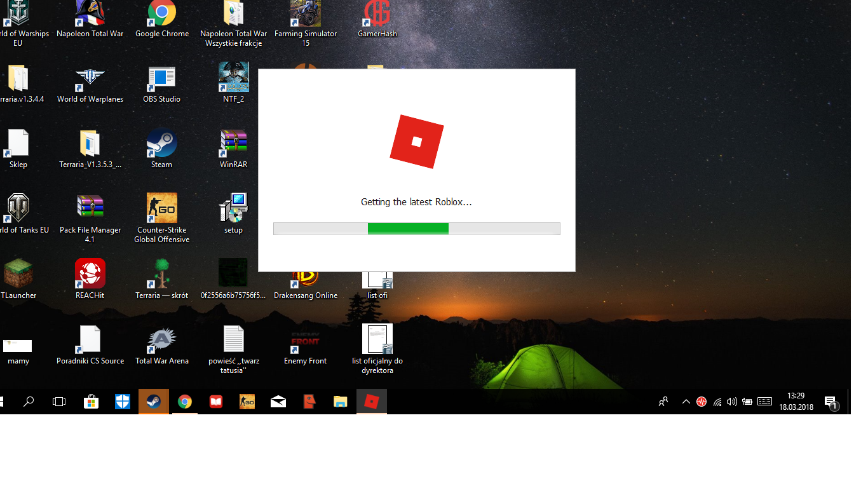Open the Terraria_V1.3.5.3 folder
868x488 pixels.
click(x=90, y=149)
